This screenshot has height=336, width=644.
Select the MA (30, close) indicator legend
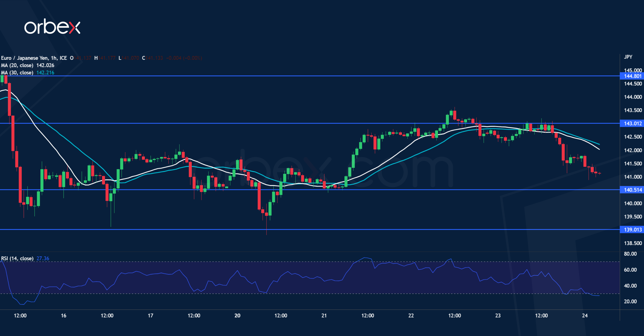(x=18, y=73)
